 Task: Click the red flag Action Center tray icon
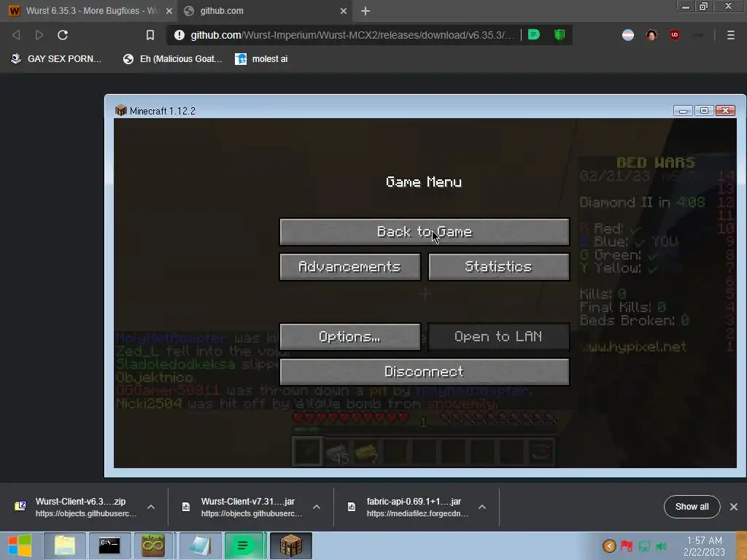click(627, 545)
